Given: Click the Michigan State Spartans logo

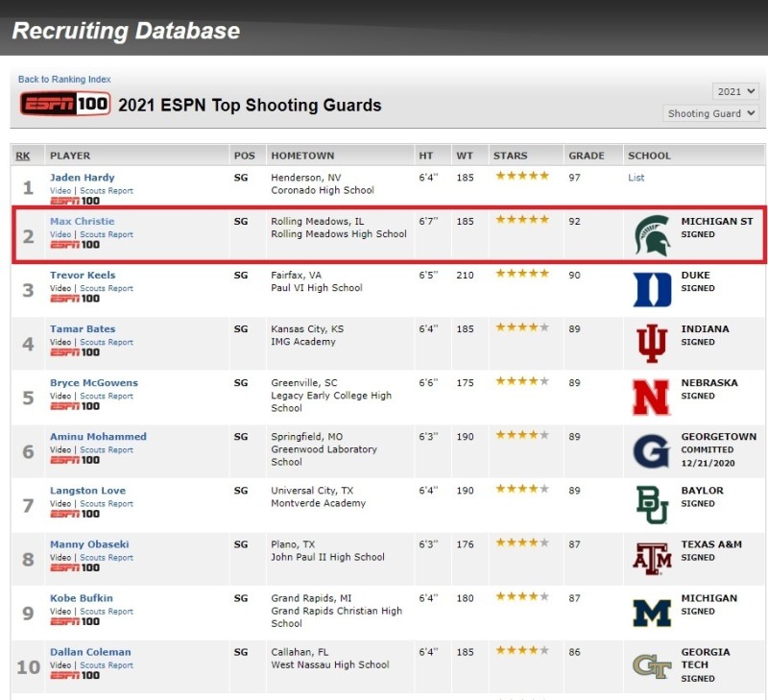Looking at the screenshot, I should (x=652, y=235).
